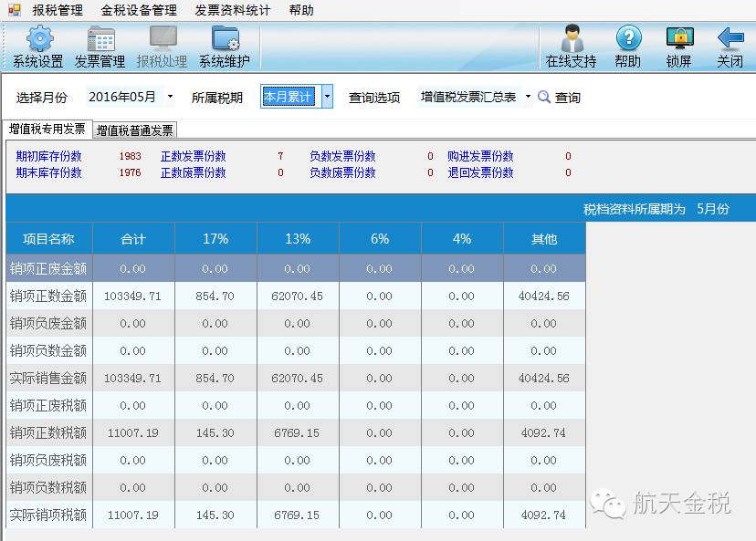Click the 税档资料所属期为 5月份 banner text

[656, 209]
